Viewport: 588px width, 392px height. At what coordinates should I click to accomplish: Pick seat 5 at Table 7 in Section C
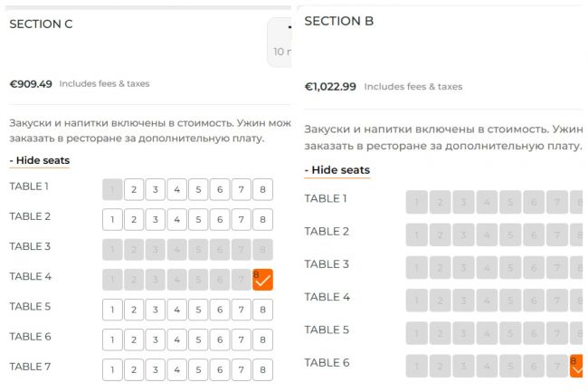click(x=198, y=369)
